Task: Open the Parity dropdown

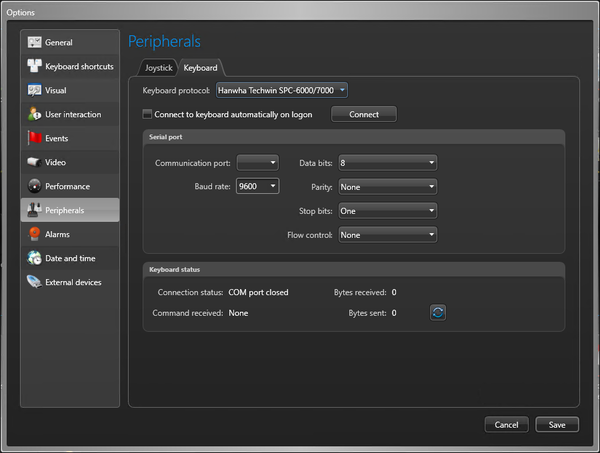Action: pyautogui.click(x=388, y=187)
